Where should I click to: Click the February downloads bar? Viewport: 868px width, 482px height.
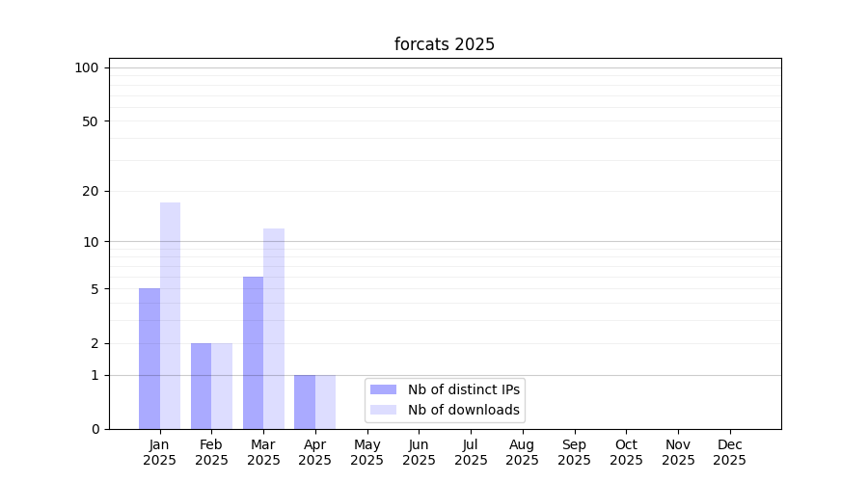(x=222, y=386)
